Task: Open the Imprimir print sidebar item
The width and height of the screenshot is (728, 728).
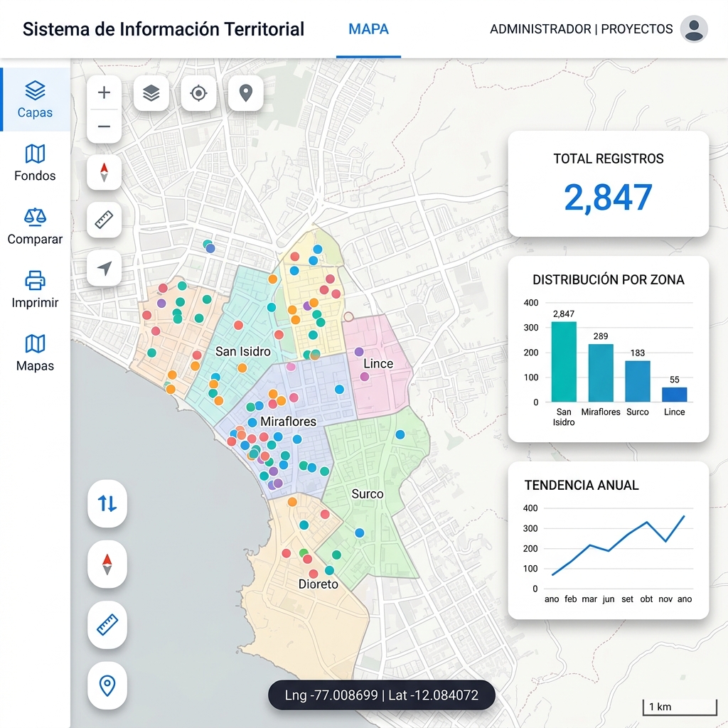Action: pyautogui.click(x=36, y=290)
